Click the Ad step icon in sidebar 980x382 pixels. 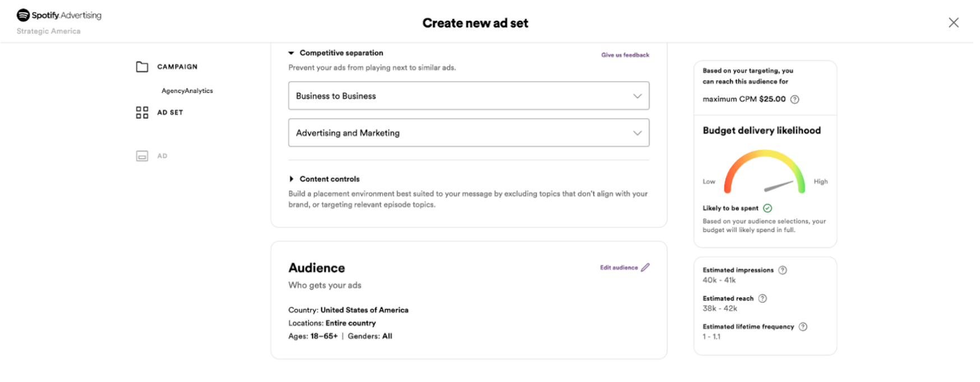tap(142, 156)
